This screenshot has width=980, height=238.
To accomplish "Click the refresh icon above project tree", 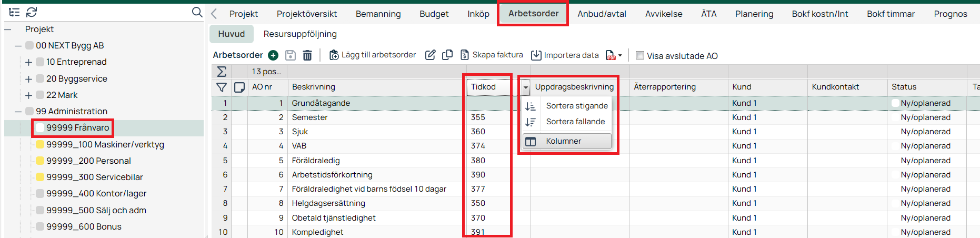I will pyautogui.click(x=32, y=12).
